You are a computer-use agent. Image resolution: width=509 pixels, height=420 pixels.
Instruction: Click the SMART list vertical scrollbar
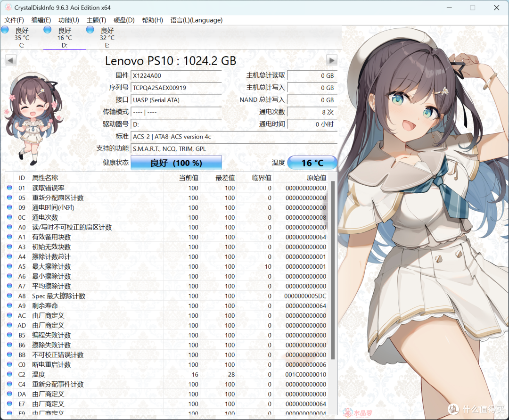[x=332, y=270]
